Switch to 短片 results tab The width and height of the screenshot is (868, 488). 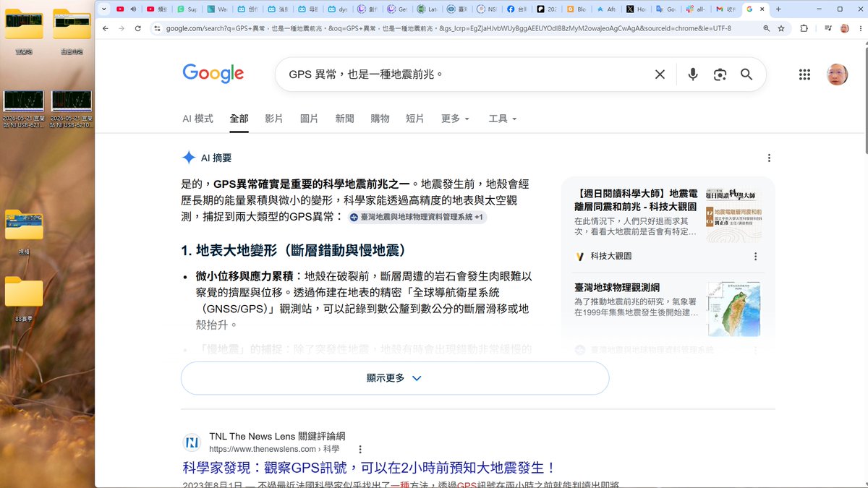coord(414,119)
